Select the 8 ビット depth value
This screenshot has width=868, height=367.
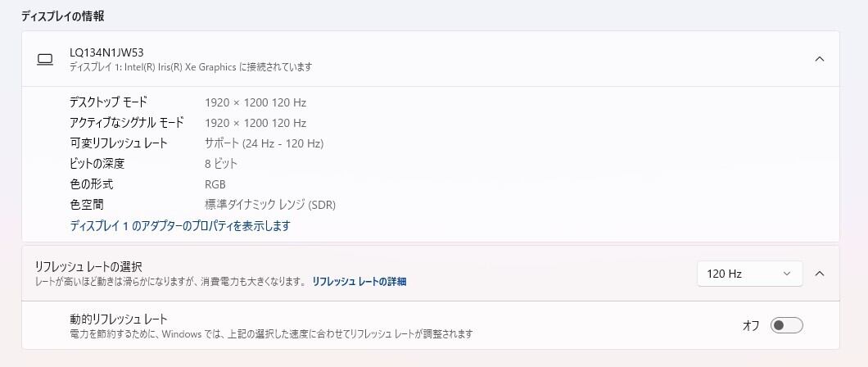221,164
